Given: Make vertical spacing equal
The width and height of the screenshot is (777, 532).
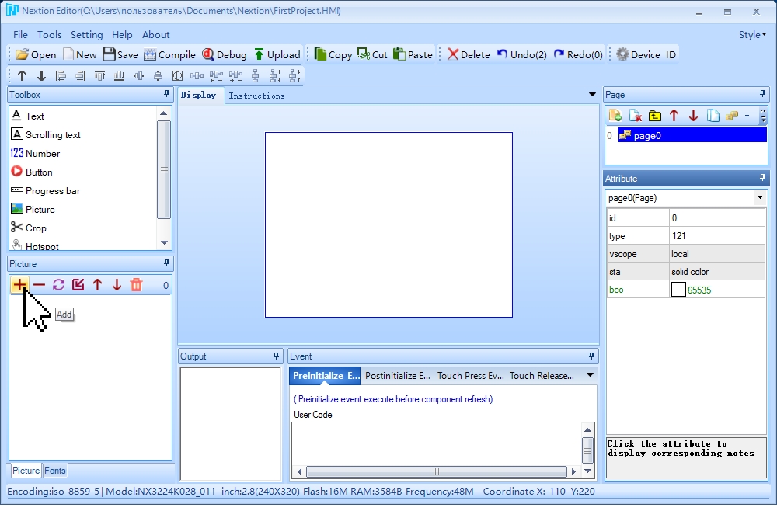Looking at the screenshot, I should [255, 76].
